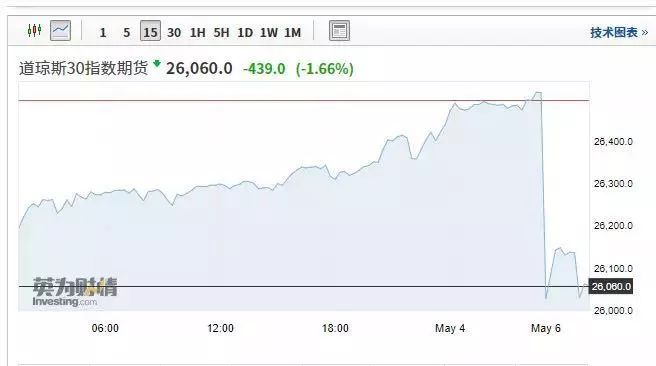The image size is (656, 366).
Task: Click the May 4 date axis label
Action: (x=450, y=328)
